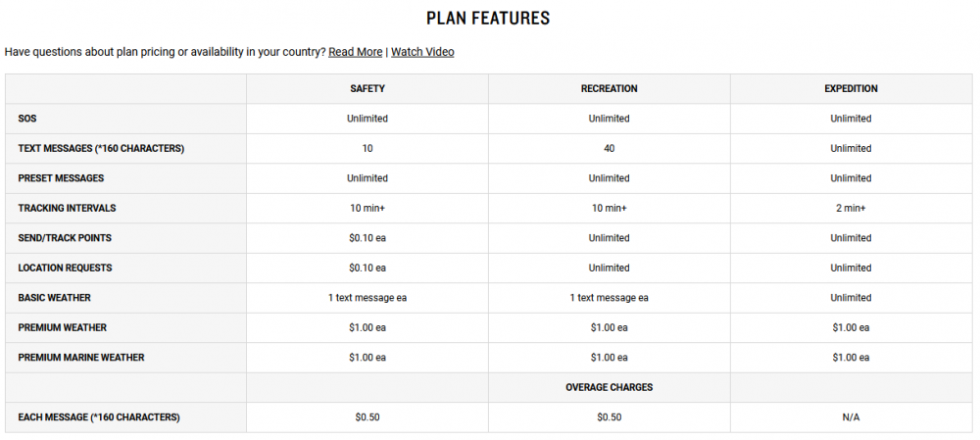Click the SOS row label

click(x=27, y=119)
